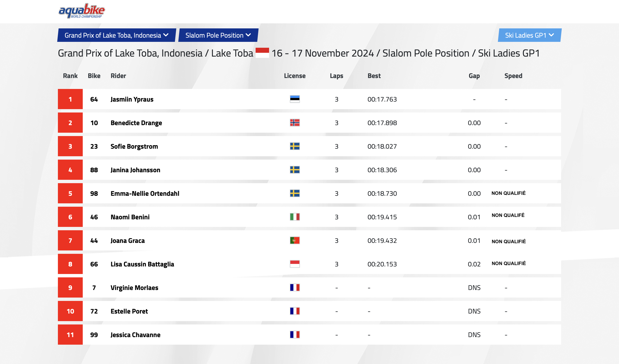Click DNS status for Estelle Poret
The image size is (619, 364).
click(x=474, y=311)
